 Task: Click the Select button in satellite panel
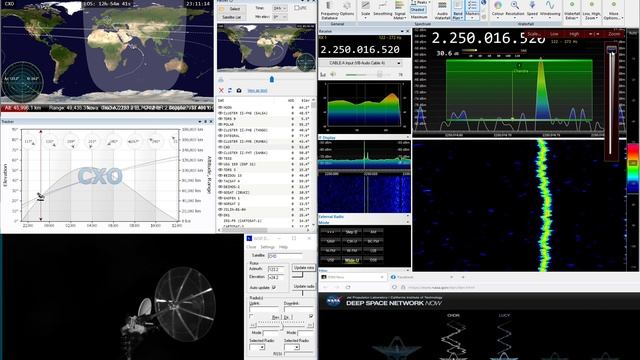coord(232,9)
